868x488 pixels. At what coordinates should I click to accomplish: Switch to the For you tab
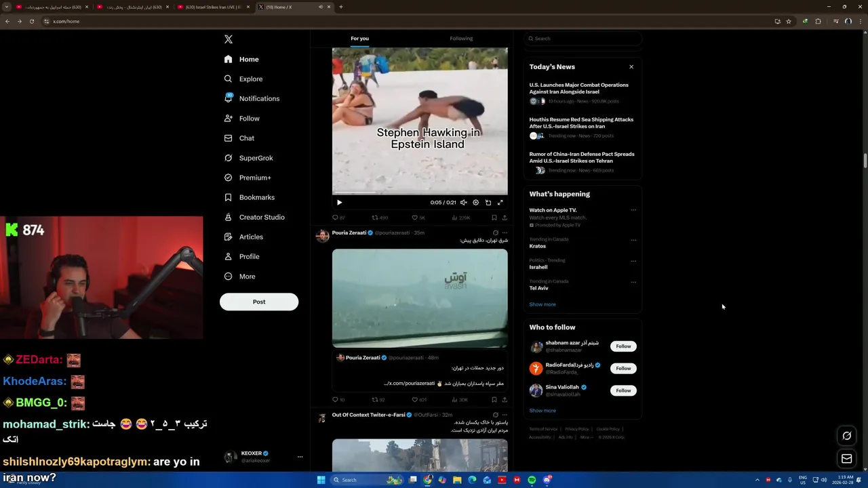[x=359, y=39]
